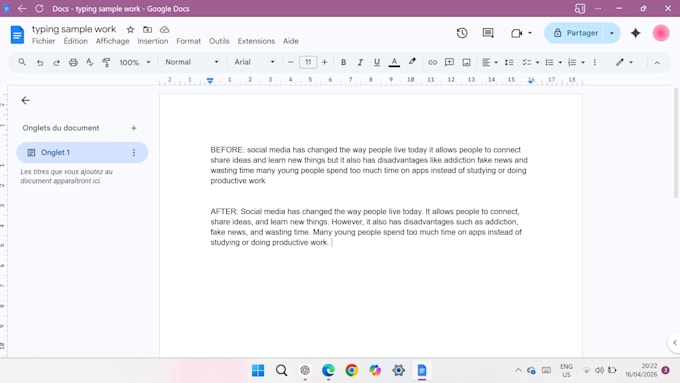Open Settings from the taskbar
The image size is (680, 383).
pyautogui.click(x=399, y=370)
